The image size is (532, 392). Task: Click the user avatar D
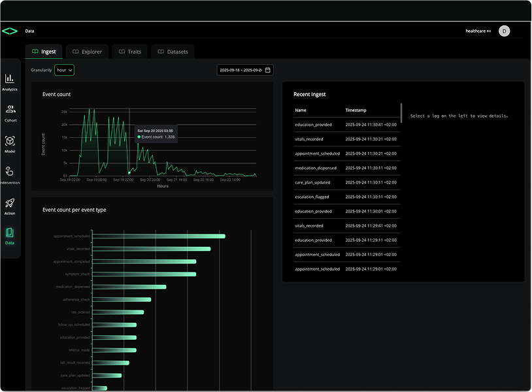[x=504, y=31]
